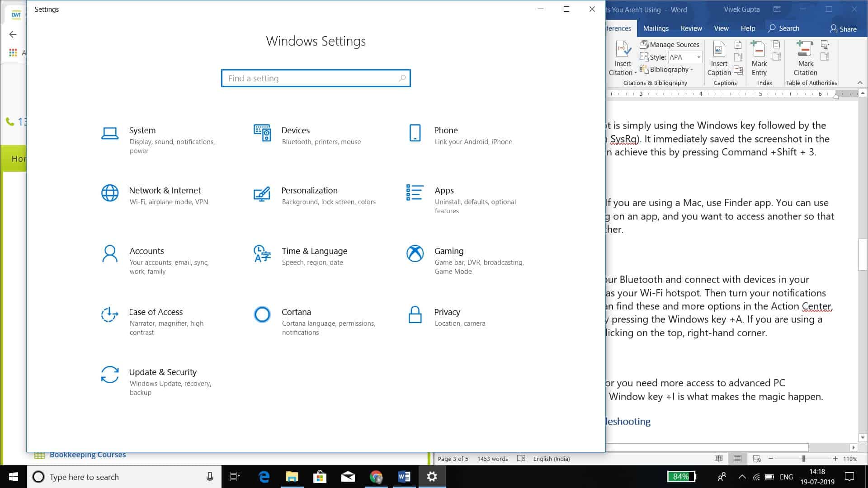This screenshot has height=488, width=868.
Task: Open the Review ribbon tab
Action: click(691, 28)
